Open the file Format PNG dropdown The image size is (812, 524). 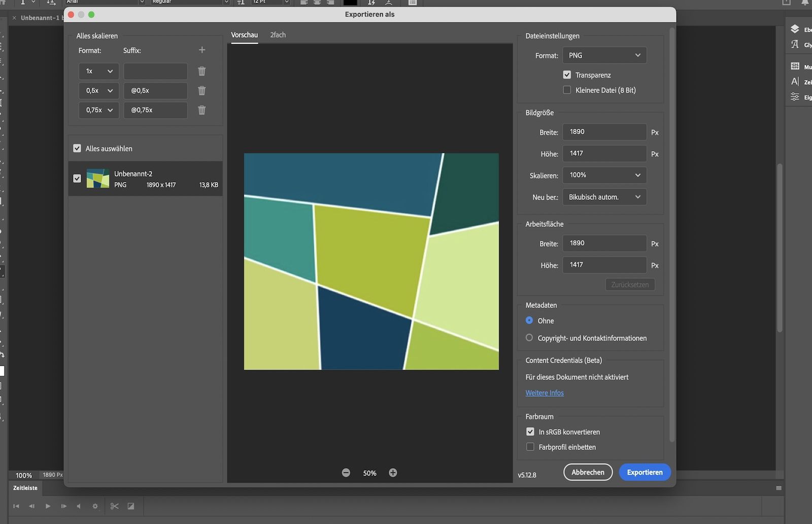coord(604,55)
